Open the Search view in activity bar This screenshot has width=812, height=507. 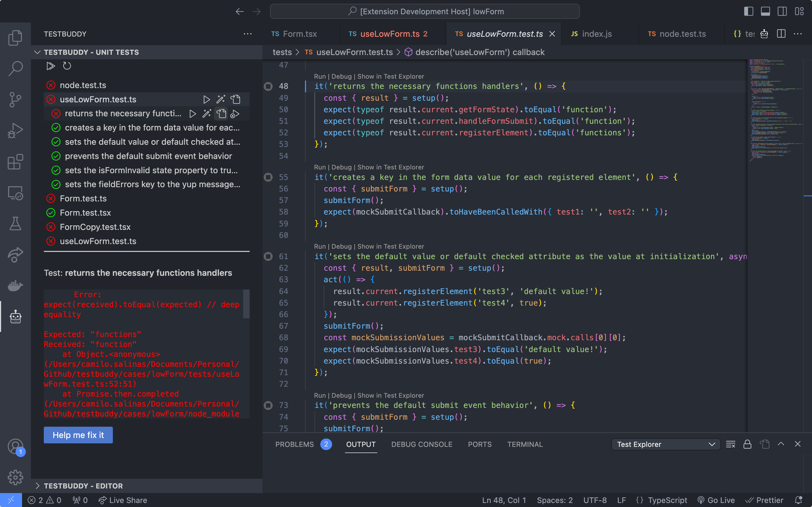point(15,68)
